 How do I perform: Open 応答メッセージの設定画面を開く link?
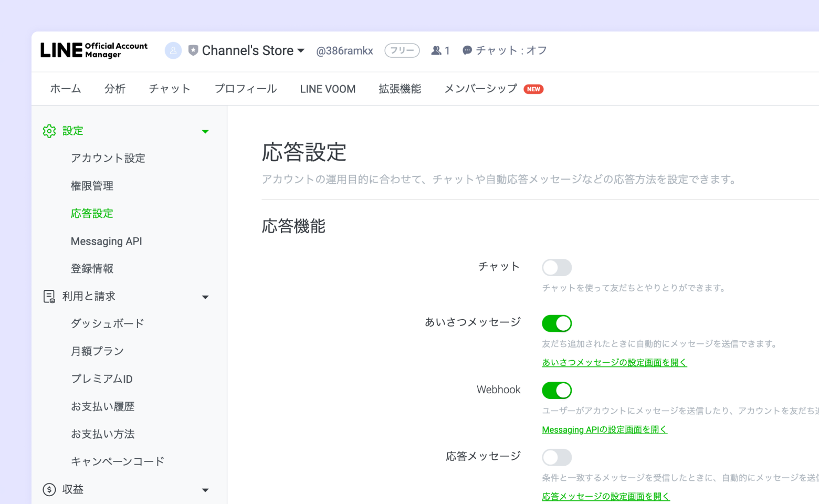click(606, 496)
